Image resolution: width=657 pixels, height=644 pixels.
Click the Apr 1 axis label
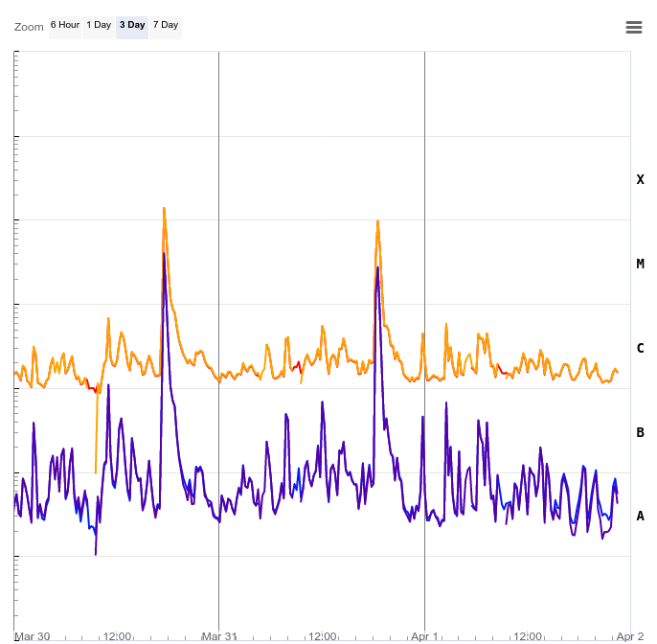(424, 636)
